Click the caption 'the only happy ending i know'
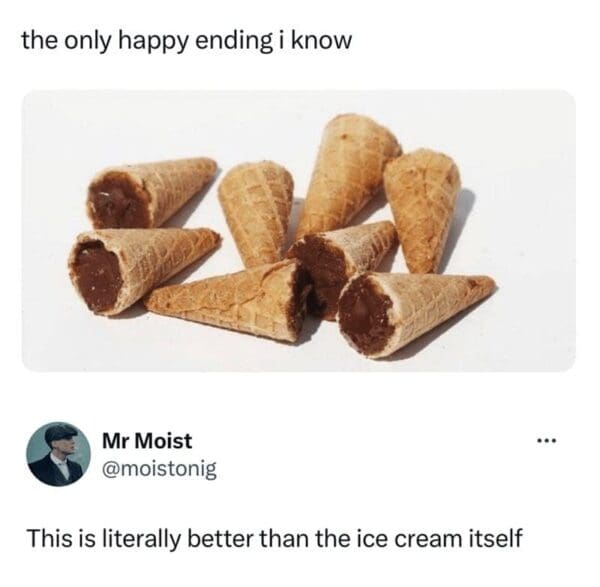The height and width of the screenshot is (587, 600). pos(186,41)
